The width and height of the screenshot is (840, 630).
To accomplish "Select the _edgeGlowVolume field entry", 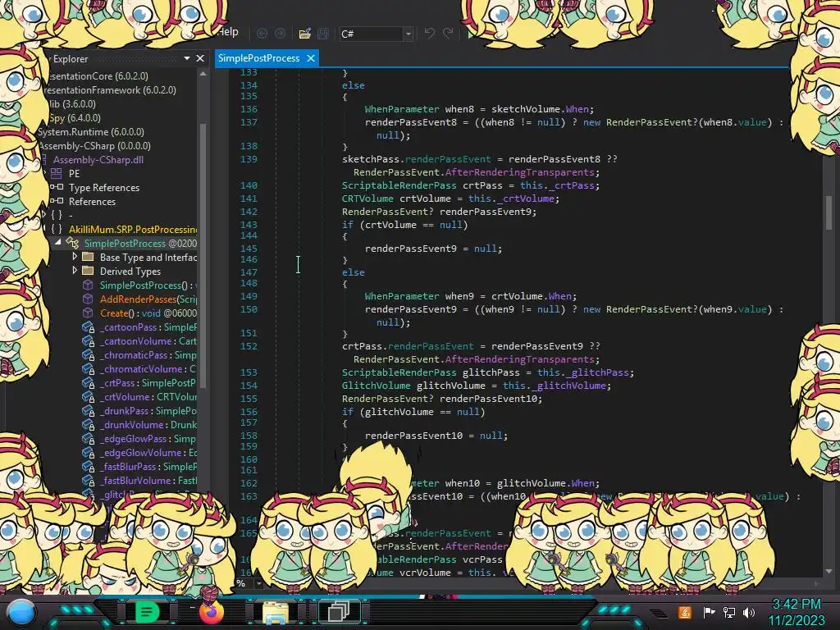I will (x=148, y=453).
